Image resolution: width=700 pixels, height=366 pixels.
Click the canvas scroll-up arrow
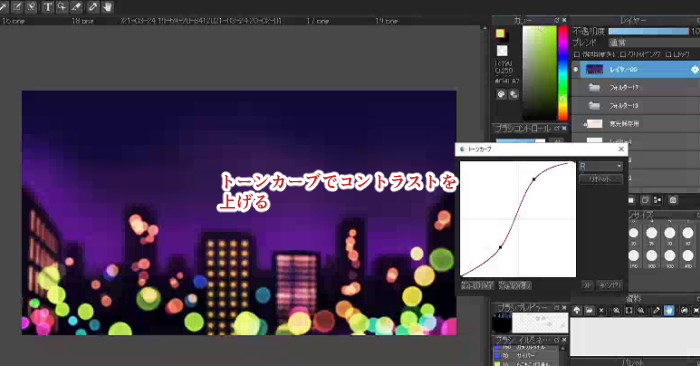click(x=485, y=28)
